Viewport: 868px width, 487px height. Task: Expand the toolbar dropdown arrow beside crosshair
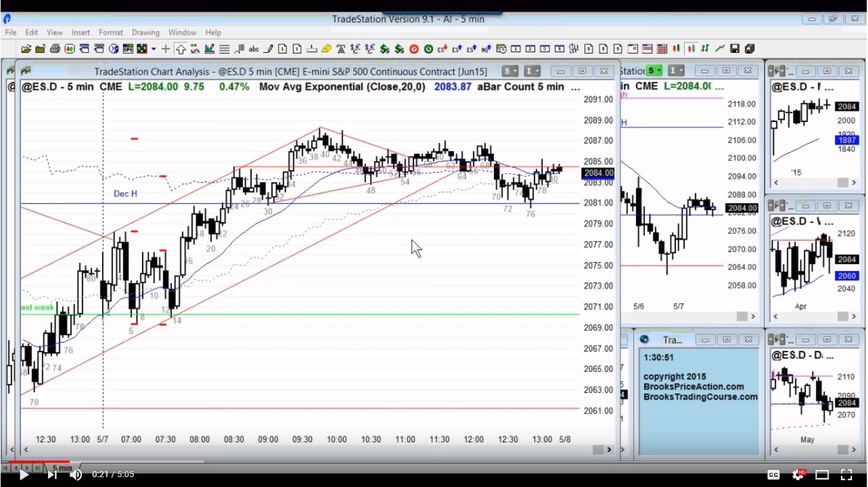click(154, 49)
